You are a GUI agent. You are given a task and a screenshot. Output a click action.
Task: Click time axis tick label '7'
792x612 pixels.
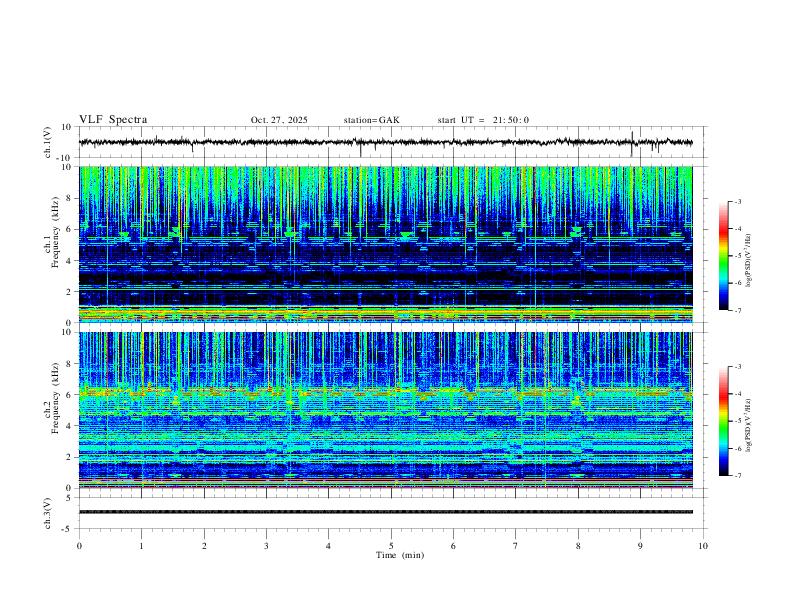(x=516, y=546)
